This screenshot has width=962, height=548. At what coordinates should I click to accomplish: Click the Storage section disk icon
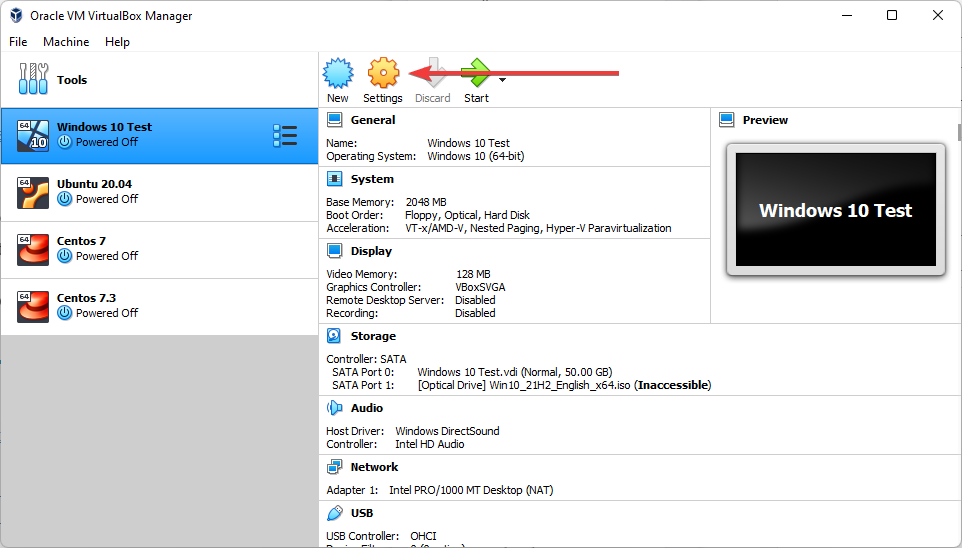click(x=334, y=336)
